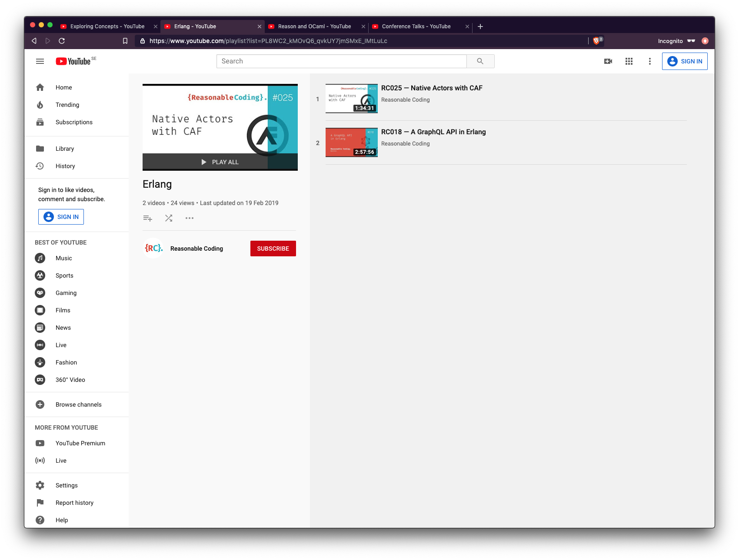Sign in to YouTube
The image size is (739, 560).
(685, 61)
